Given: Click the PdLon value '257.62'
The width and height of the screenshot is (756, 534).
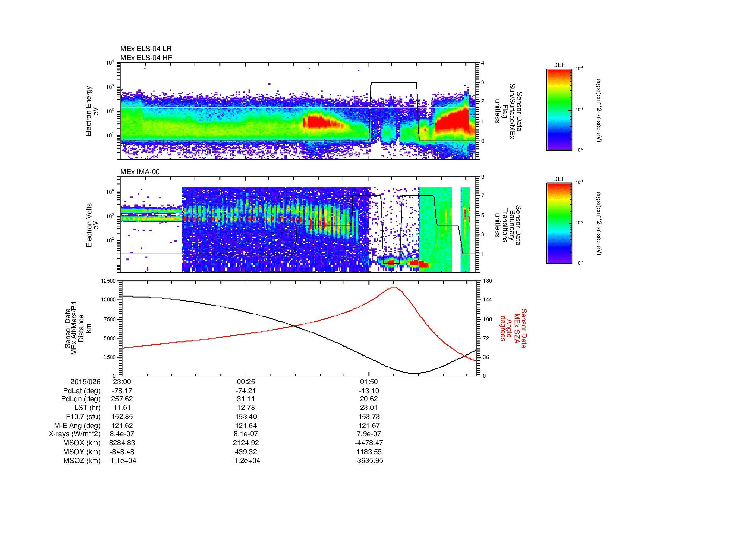Looking at the screenshot, I should 122,399.
